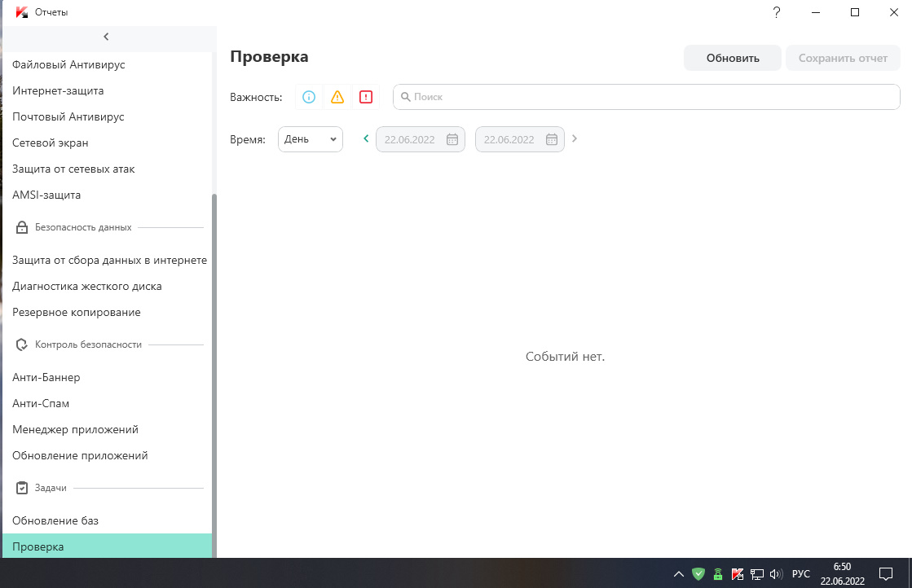Toggle the warning events importance filter
Screen dimensions: 912x588
(337, 97)
